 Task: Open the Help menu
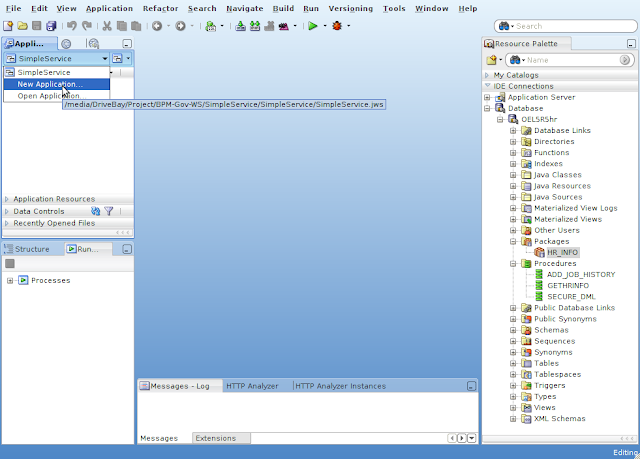[x=467, y=8]
